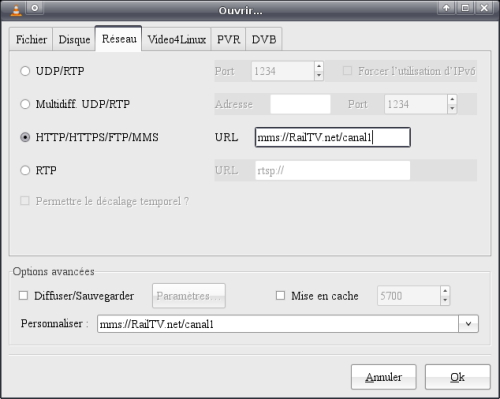Decrease the multicast port value
500x399 pixels.
(x=452, y=109)
